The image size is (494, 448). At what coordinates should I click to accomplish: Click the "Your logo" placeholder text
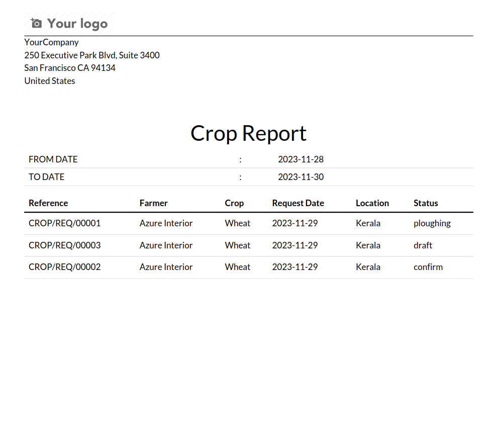coord(77,24)
